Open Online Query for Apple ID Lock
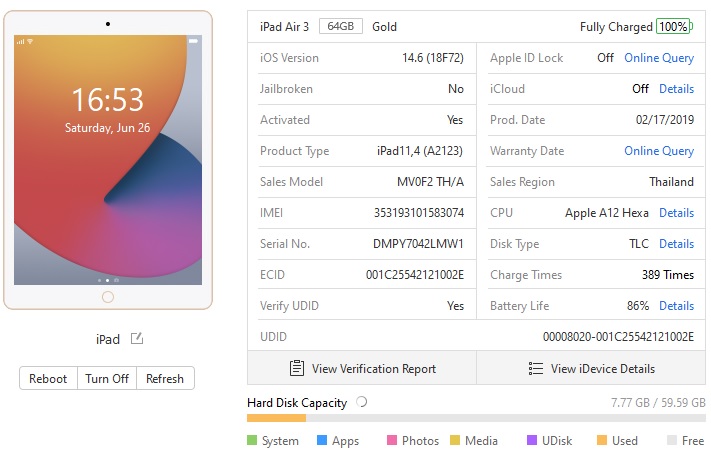The height and width of the screenshot is (468, 711). click(x=659, y=58)
